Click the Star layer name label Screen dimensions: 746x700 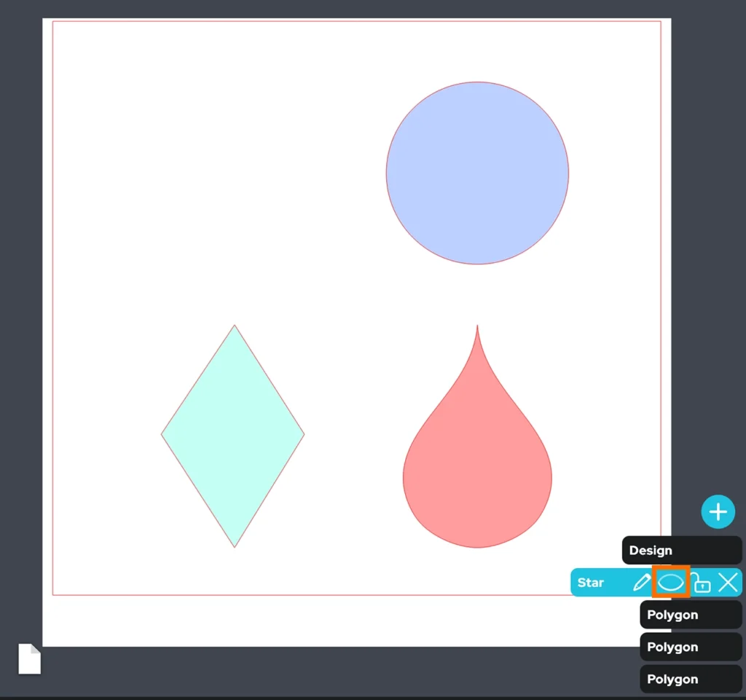tap(591, 583)
